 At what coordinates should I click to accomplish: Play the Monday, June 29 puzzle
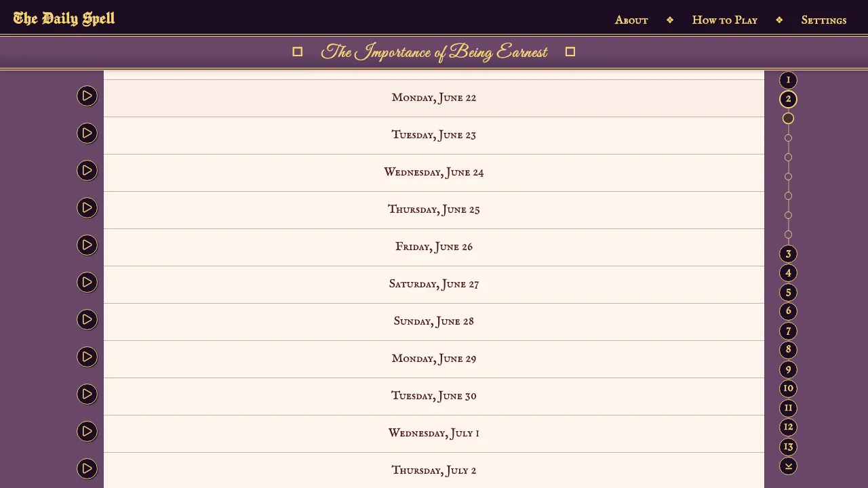87,357
